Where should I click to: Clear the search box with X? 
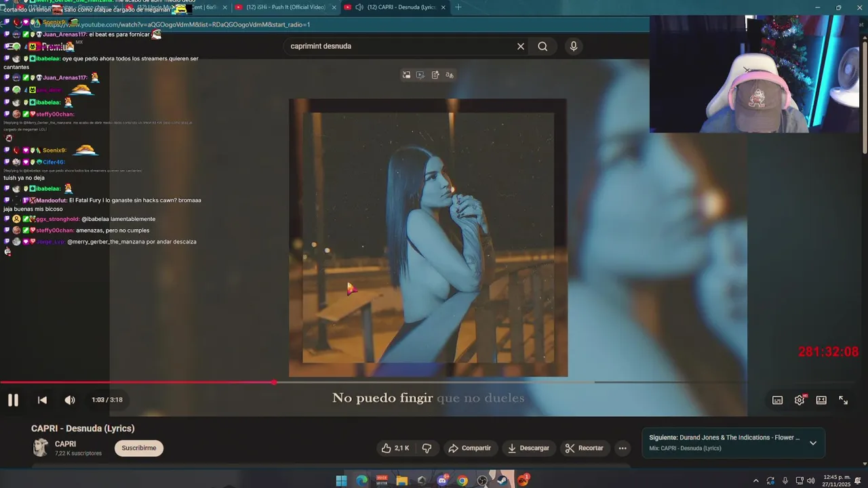521,46
